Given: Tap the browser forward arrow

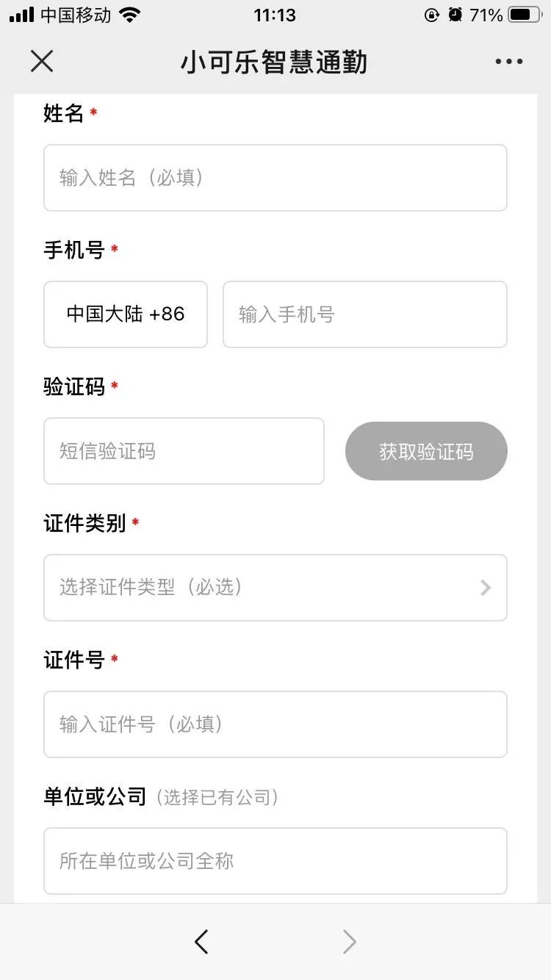Looking at the screenshot, I should click(x=350, y=942).
